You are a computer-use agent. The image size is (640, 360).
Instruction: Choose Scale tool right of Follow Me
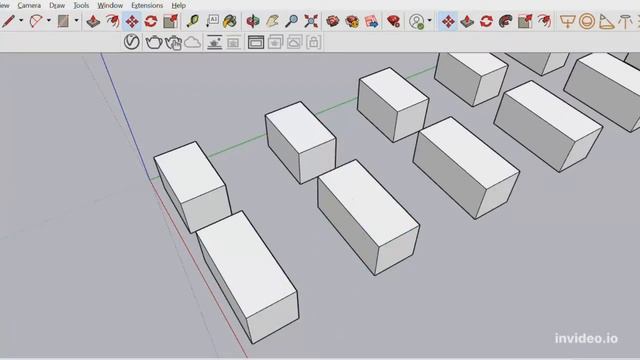tap(524, 21)
